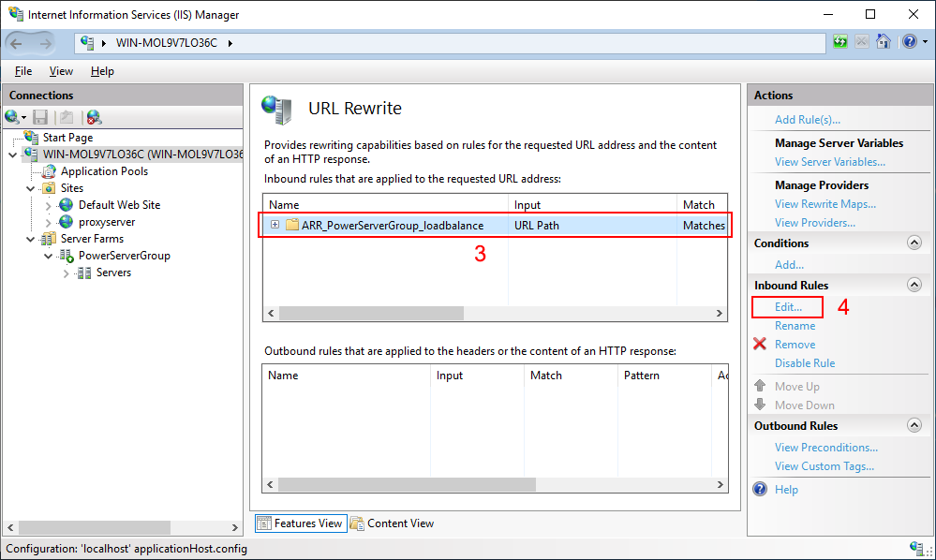
Task: Open the Help question mark icon in the toolbar
Action: click(x=908, y=42)
